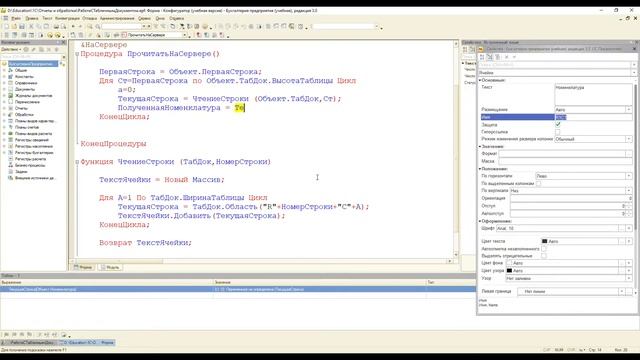The image size is (640, 360).
Task: Toggle the Гиперссылка checkbox
Action: coord(558,132)
